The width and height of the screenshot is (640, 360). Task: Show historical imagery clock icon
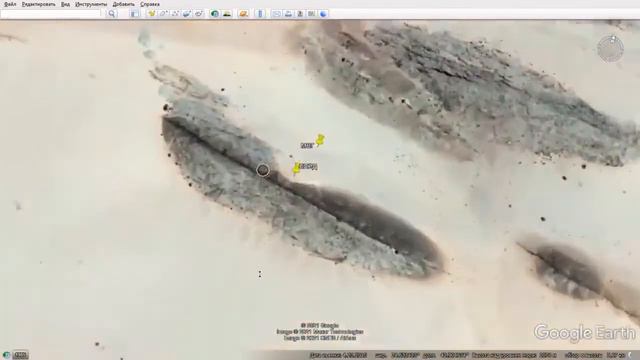click(x=215, y=13)
